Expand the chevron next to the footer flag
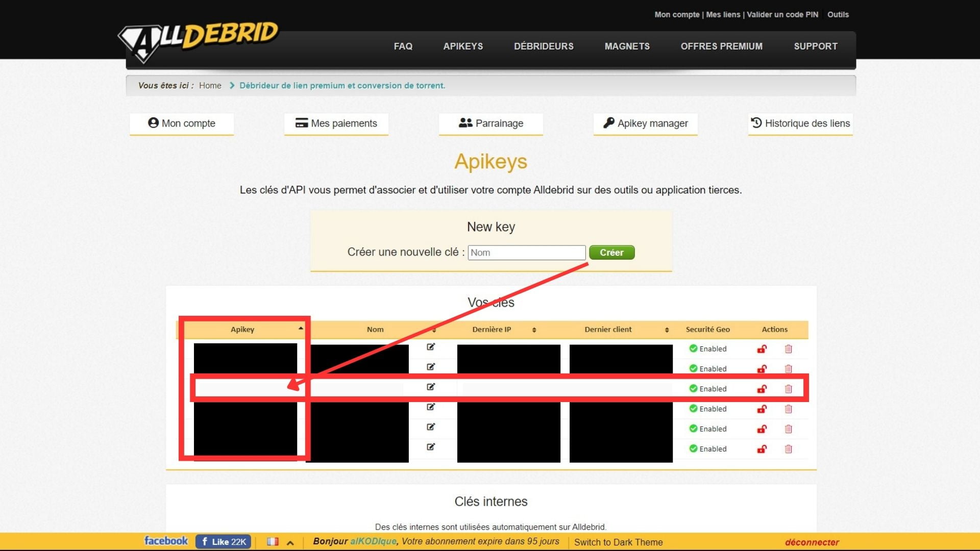The image size is (980, 551). coord(290,541)
